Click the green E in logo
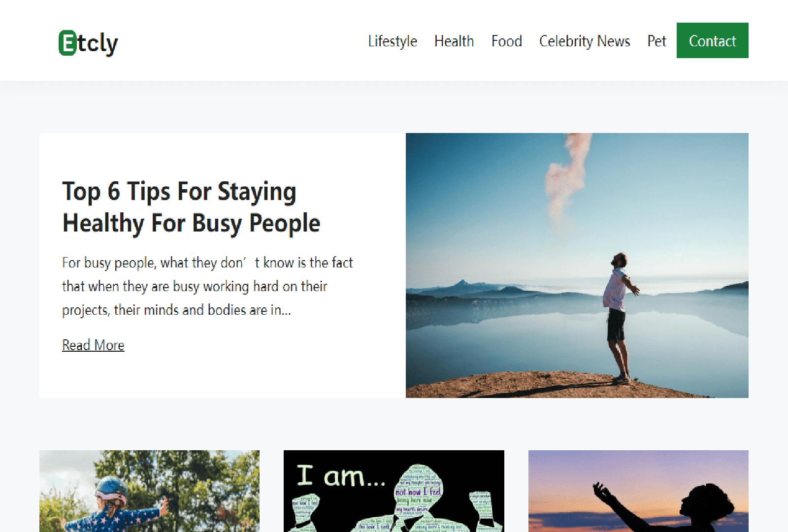Screen dimensions: 788x532 tap(67, 43)
